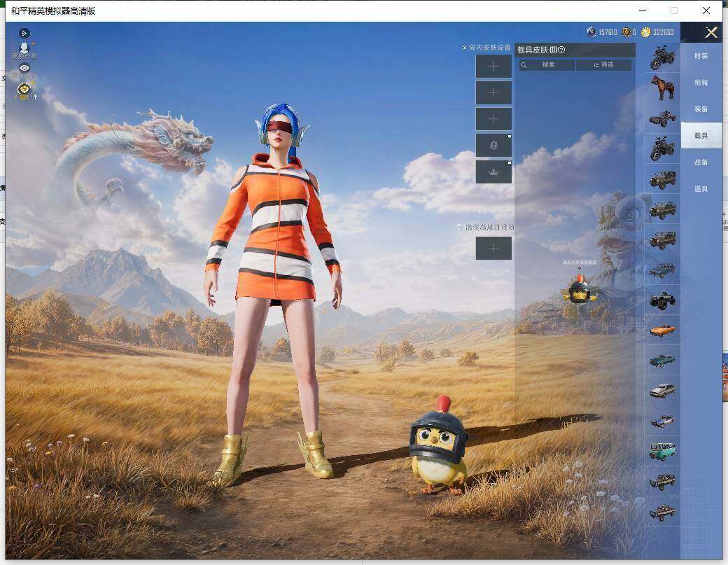The image size is (728, 565).
Task: Select the teal coupe below the orange car
Action: point(662,361)
